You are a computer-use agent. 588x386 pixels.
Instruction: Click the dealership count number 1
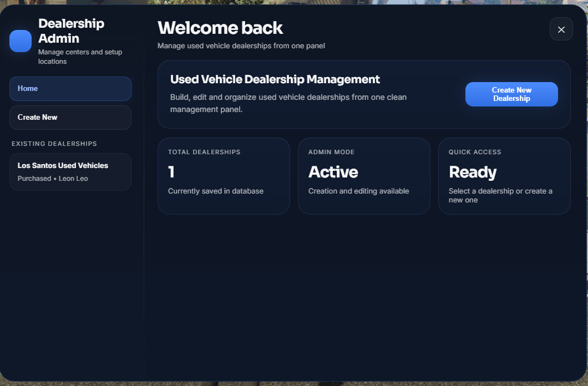pyautogui.click(x=171, y=172)
